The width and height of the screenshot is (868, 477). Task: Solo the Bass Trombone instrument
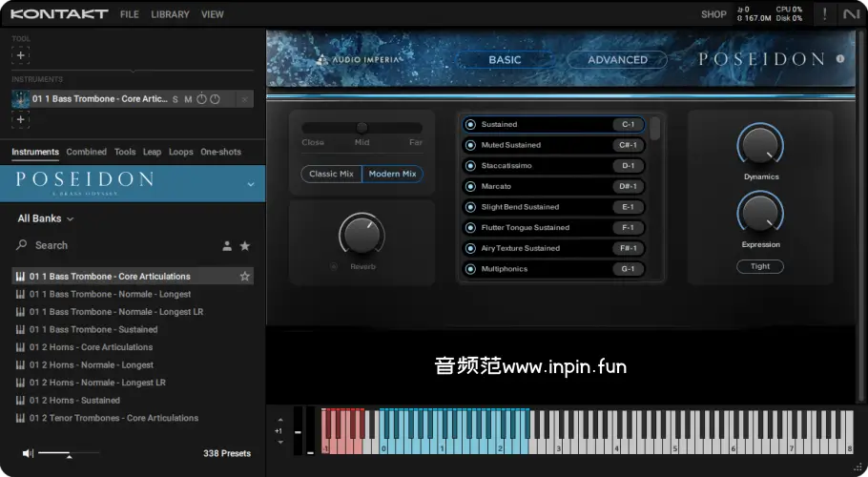[x=175, y=99]
